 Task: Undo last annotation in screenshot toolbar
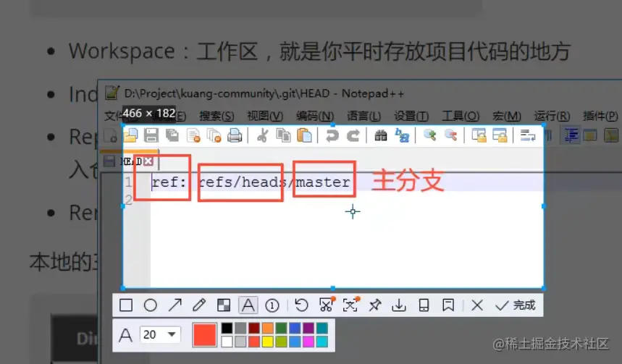pyautogui.click(x=301, y=305)
